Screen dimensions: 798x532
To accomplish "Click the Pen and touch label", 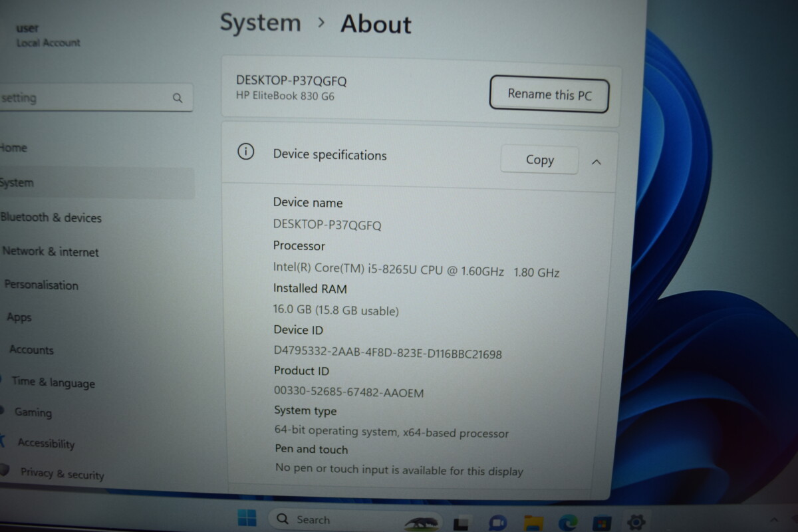I will click(x=311, y=450).
